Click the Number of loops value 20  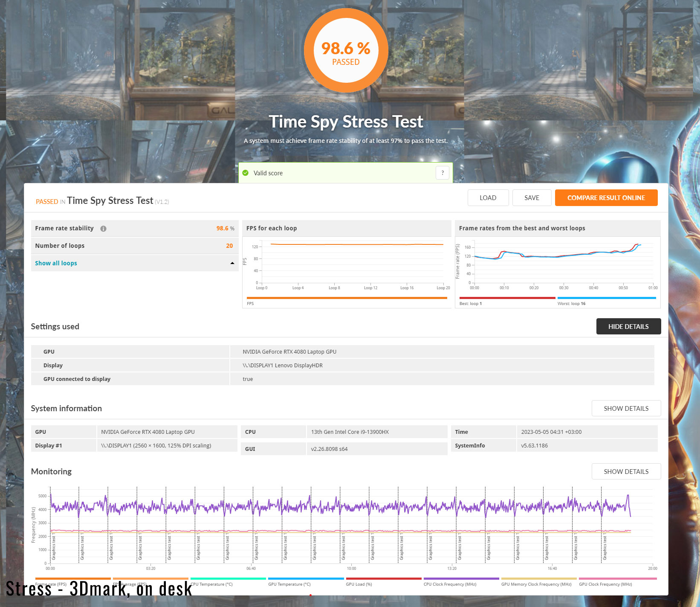[229, 246]
